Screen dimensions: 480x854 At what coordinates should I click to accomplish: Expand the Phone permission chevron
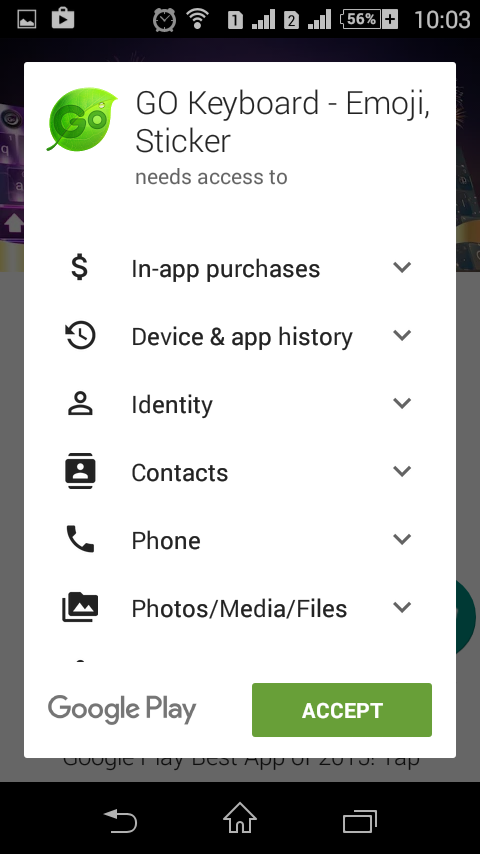click(x=402, y=539)
